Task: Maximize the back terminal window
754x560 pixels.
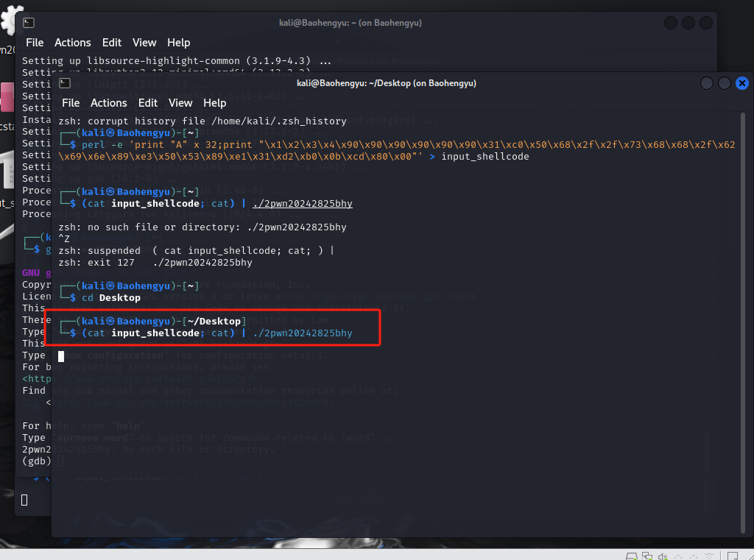Action: pyautogui.click(x=688, y=23)
